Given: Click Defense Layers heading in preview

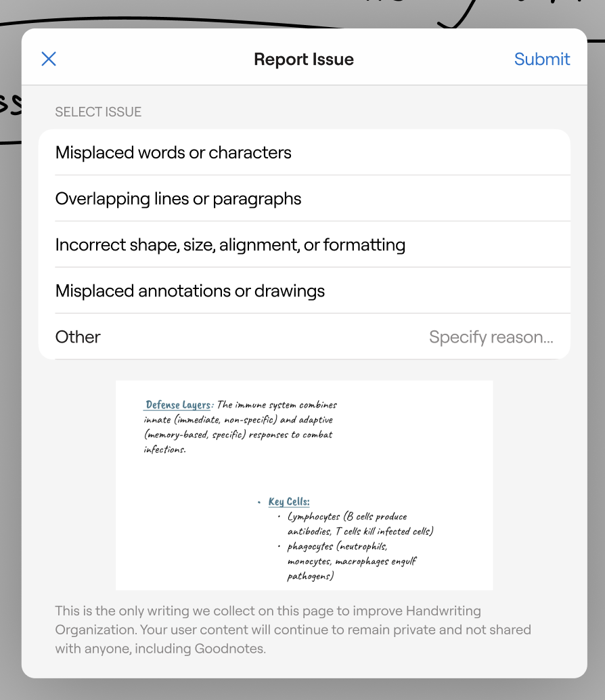Looking at the screenshot, I should (x=178, y=405).
